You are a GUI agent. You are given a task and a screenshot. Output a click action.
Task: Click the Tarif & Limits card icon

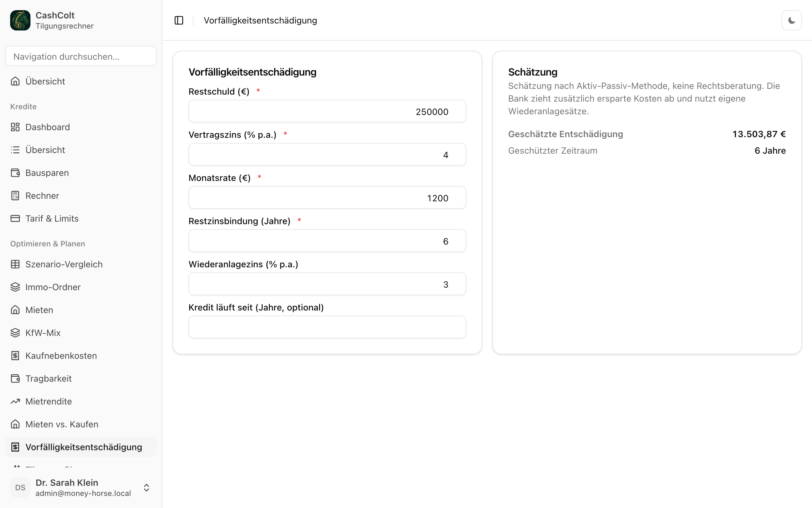coord(15,218)
